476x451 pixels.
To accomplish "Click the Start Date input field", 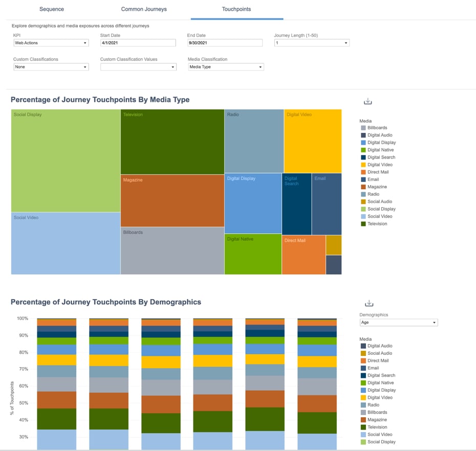I will click(x=138, y=43).
